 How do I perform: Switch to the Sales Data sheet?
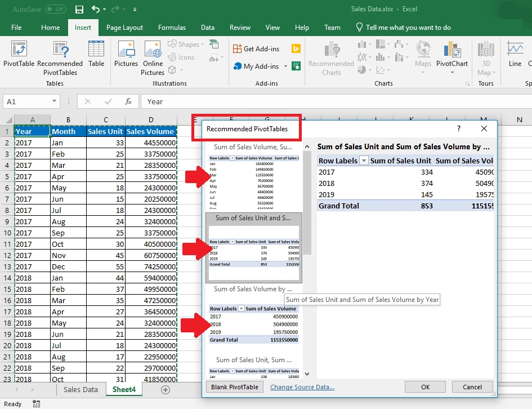[81, 390]
